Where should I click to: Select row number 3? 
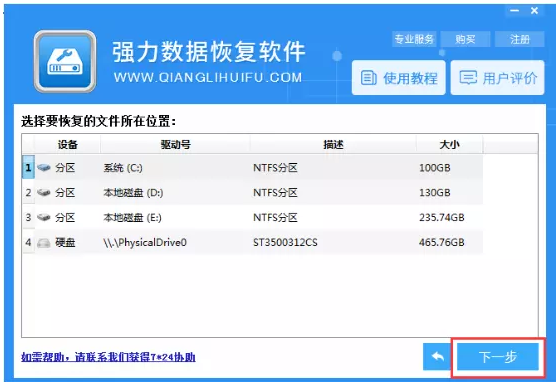[28, 217]
